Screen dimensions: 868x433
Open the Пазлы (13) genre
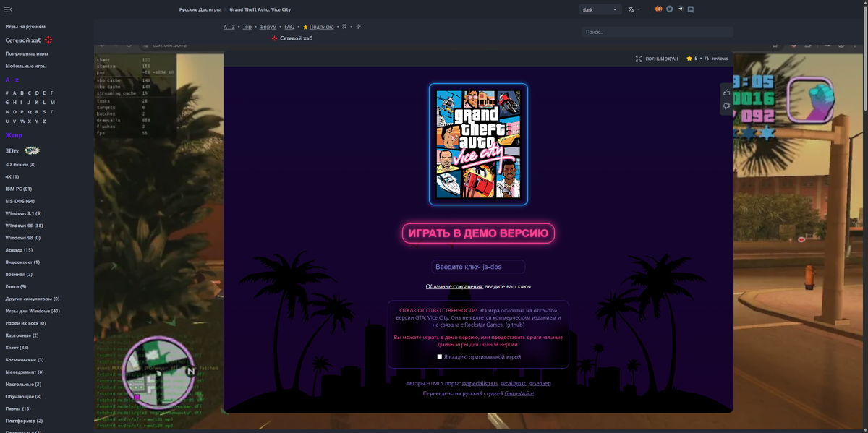coord(18,408)
